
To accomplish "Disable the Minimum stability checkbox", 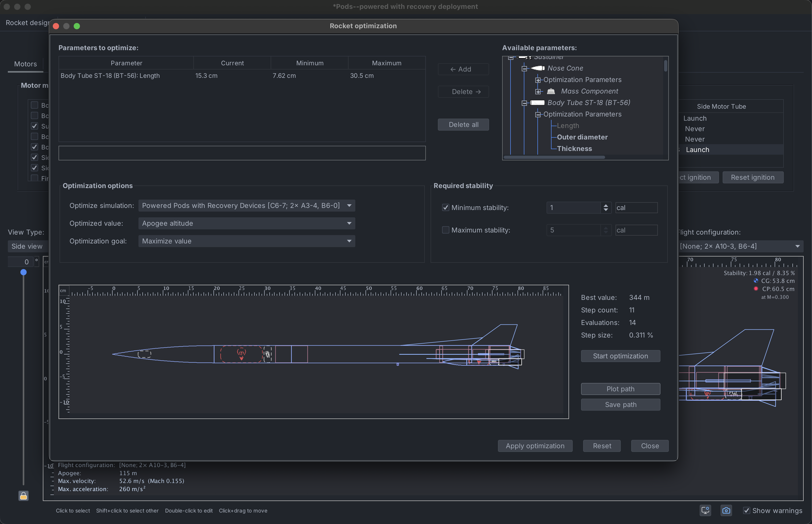I will (x=445, y=208).
